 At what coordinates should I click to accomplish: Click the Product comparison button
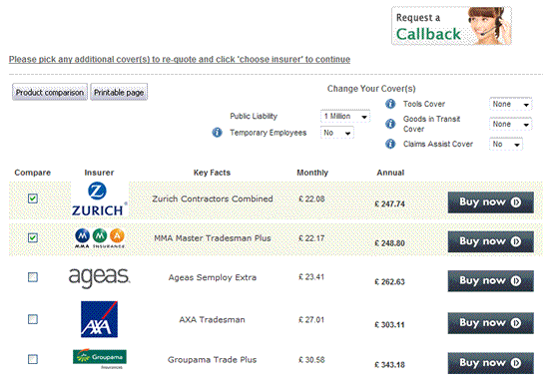tap(50, 92)
